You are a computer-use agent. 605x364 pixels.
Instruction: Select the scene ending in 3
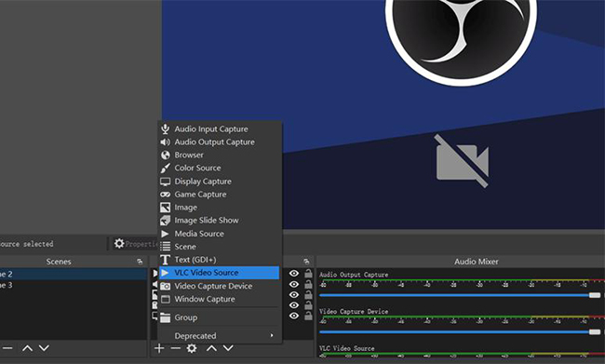(74, 285)
